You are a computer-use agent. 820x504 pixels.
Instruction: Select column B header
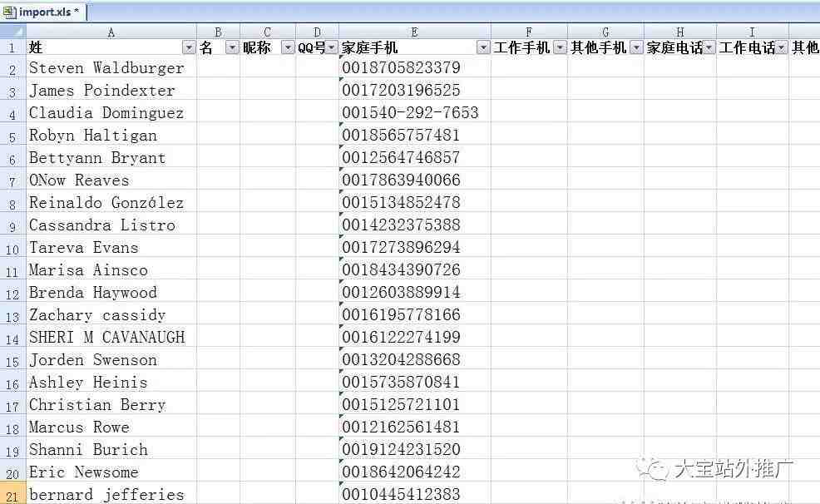coord(218,32)
